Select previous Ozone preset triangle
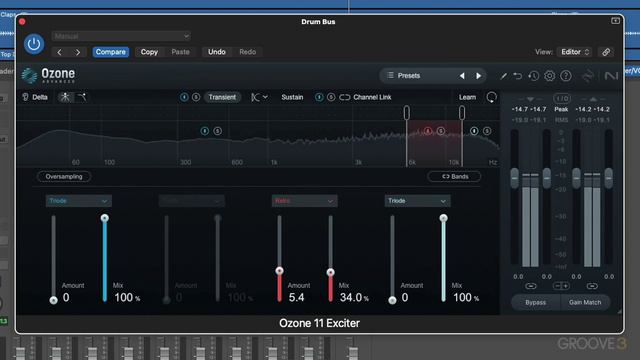 pyautogui.click(x=462, y=76)
